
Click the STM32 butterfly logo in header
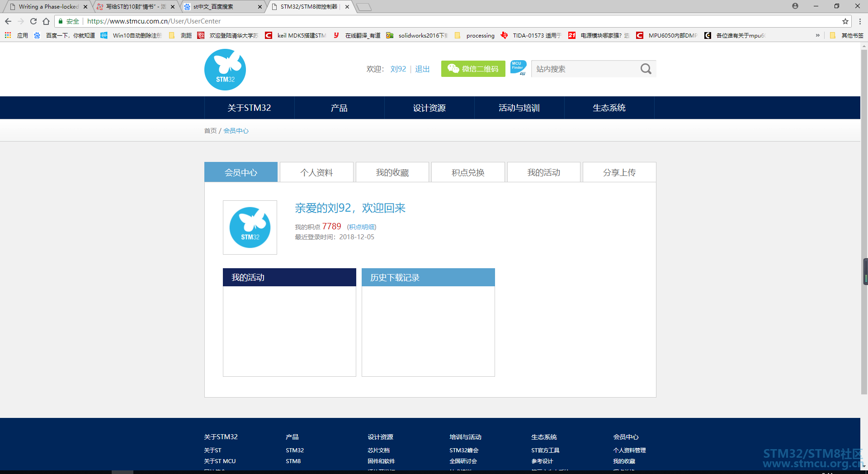click(225, 70)
